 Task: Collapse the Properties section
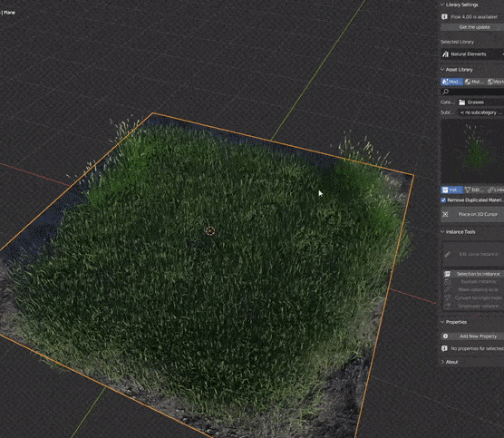pyautogui.click(x=442, y=322)
